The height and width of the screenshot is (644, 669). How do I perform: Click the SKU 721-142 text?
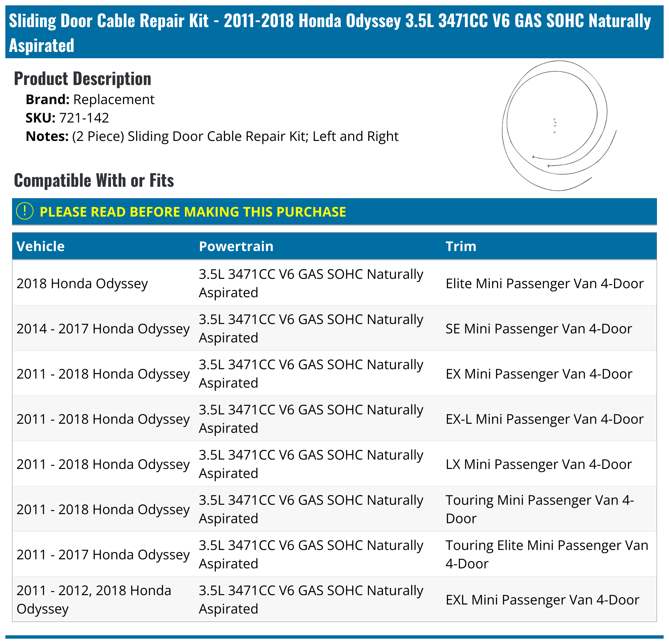[67, 118]
